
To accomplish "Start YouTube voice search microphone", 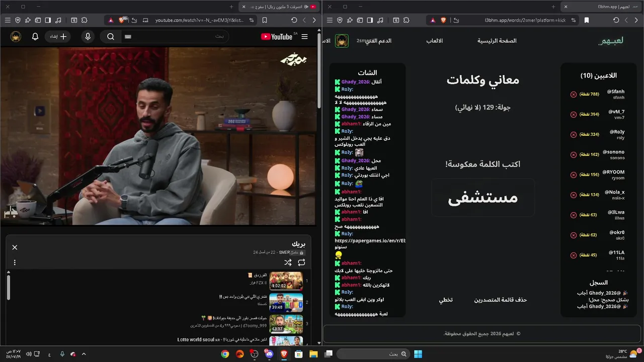I will pos(88,37).
